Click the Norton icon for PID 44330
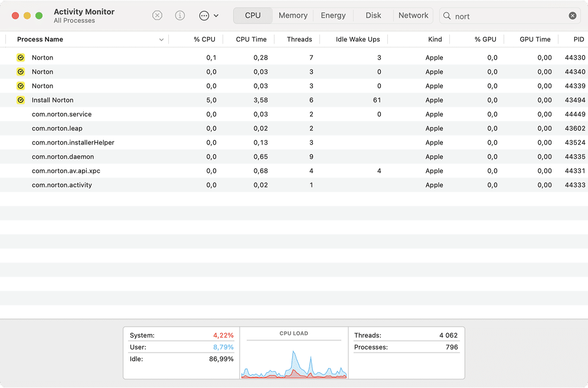This screenshot has height=388, width=588. (21, 57)
